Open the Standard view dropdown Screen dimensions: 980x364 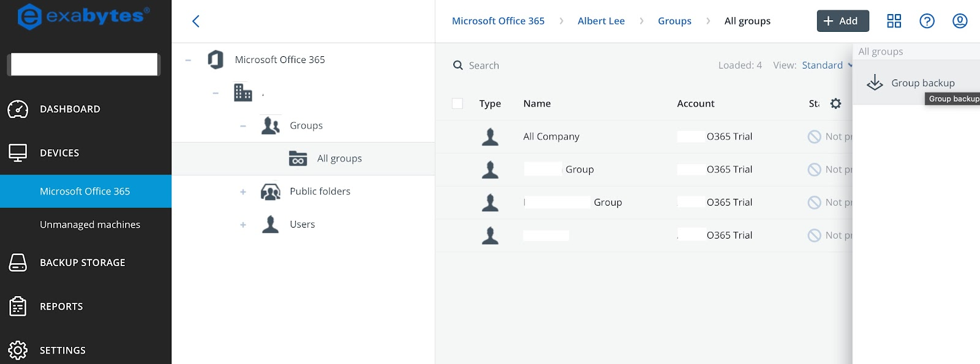(x=827, y=65)
